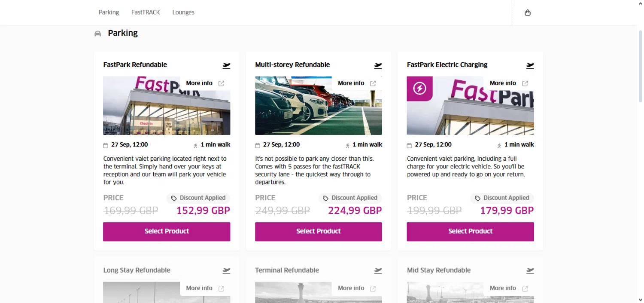Click calendar icon on Multi-storey Refundable card
This screenshot has width=644, height=303.
click(x=258, y=145)
